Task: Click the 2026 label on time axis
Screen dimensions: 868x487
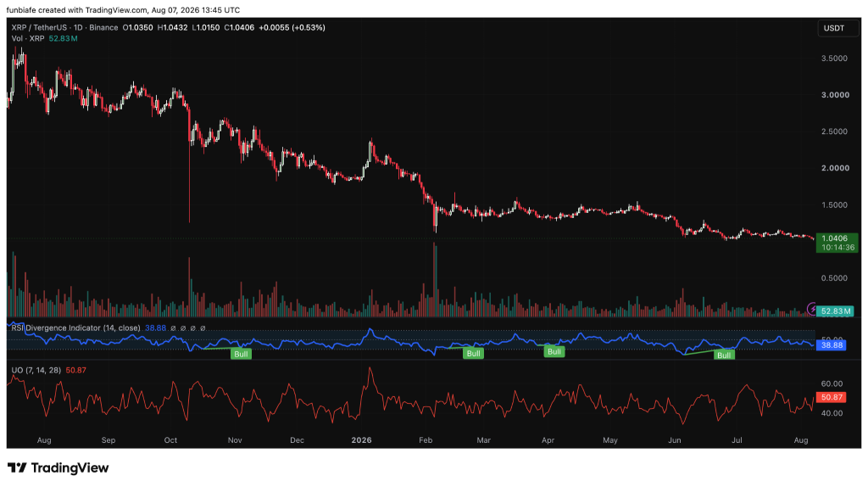Action: click(361, 439)
